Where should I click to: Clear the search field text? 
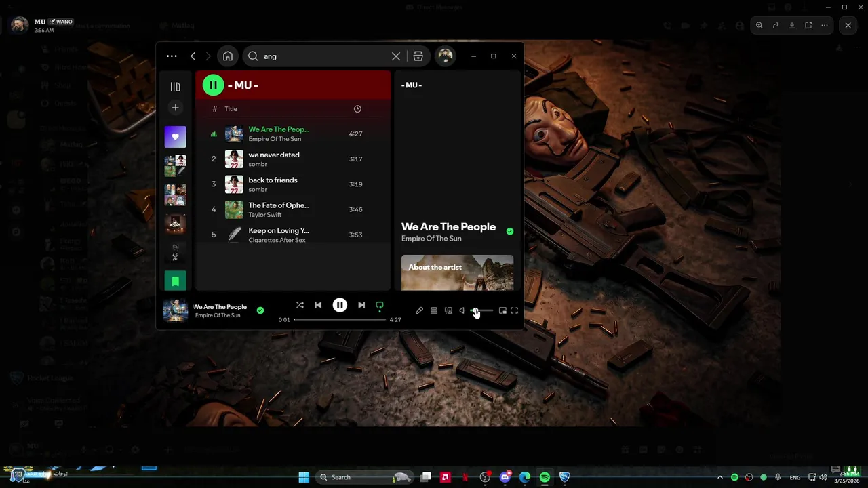(x=396, y=56)
